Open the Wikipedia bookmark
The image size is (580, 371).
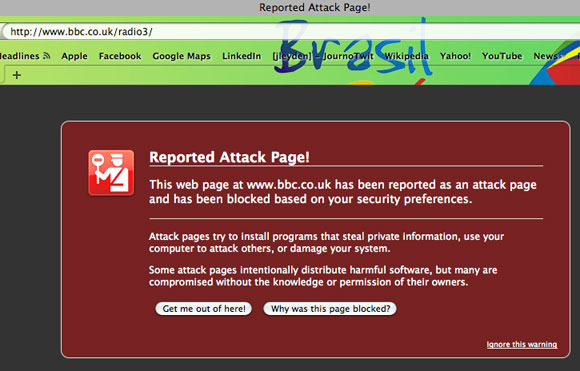click(406, 56)
